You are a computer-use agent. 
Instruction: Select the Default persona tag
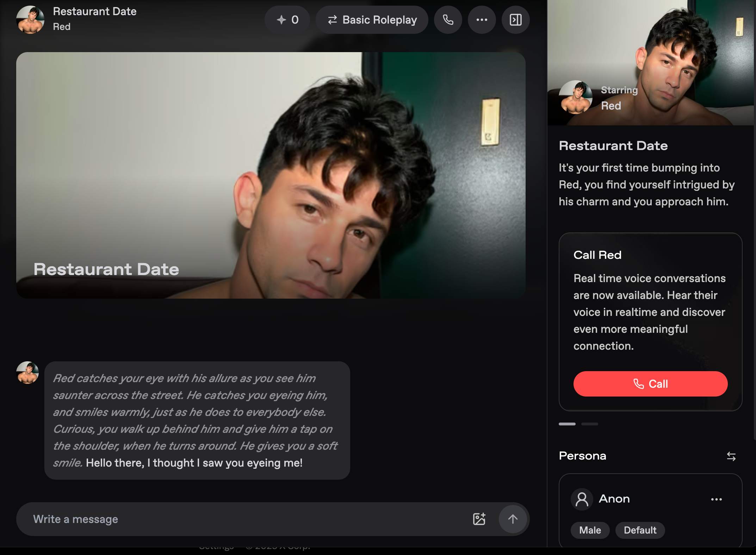tap(640, 530)
